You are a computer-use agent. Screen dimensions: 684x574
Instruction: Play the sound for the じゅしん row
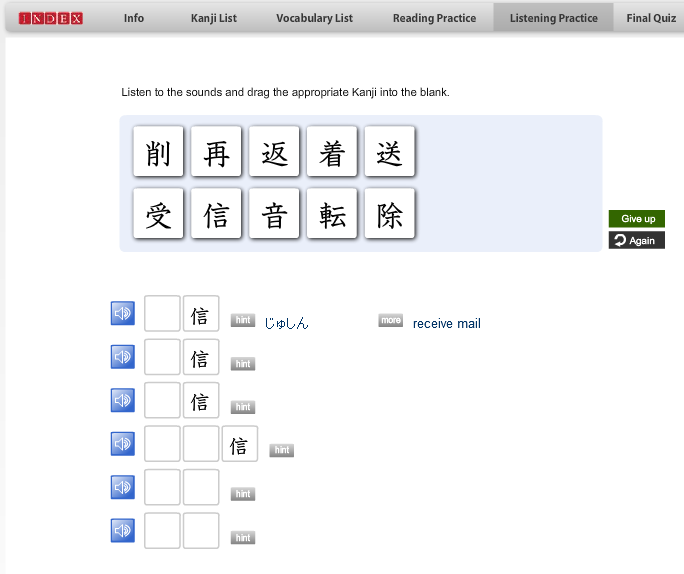point(123,313)
